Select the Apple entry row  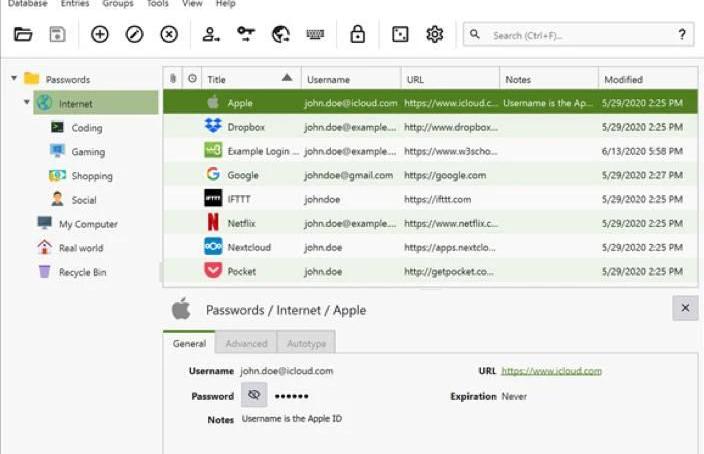click(430, 103)
